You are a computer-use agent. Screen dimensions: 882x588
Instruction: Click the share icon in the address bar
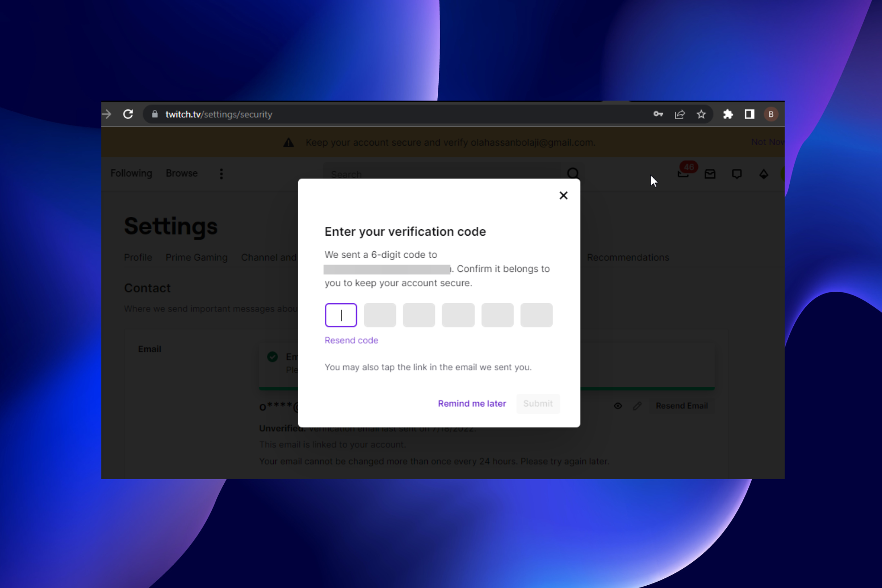click(679, 114)
